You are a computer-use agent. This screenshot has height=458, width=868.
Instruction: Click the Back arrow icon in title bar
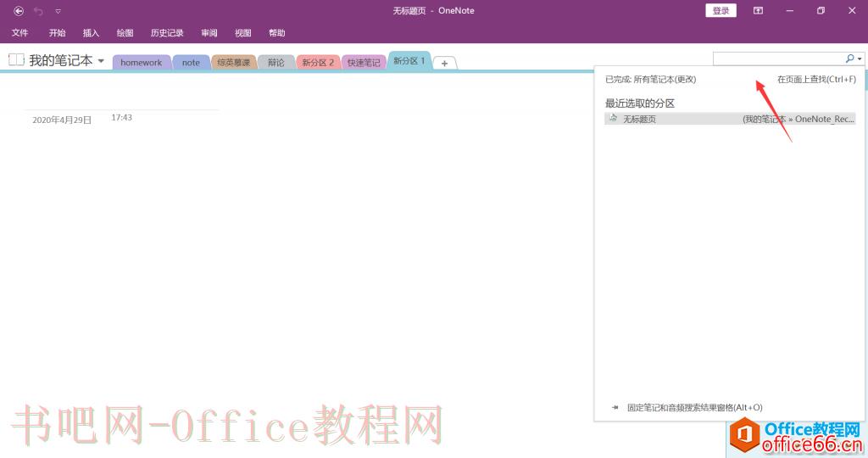tap(19, 10)
